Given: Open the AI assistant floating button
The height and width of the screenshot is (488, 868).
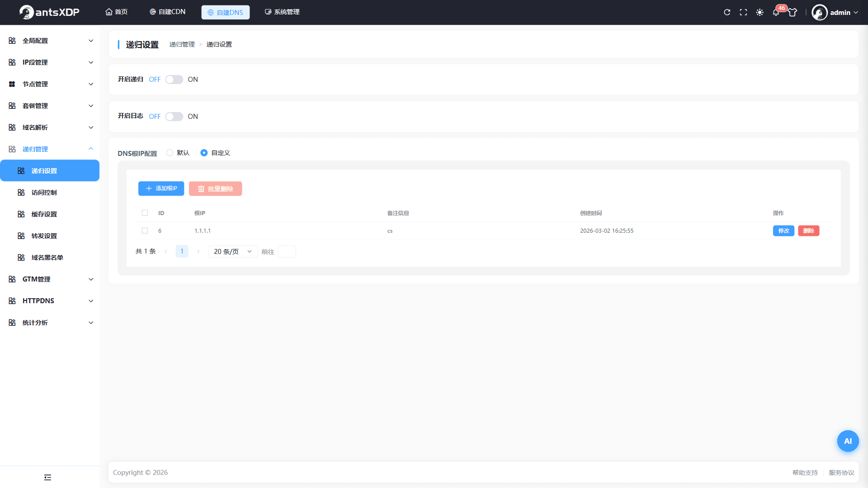Looking at the screenshot, I should [x=848, y=441].
